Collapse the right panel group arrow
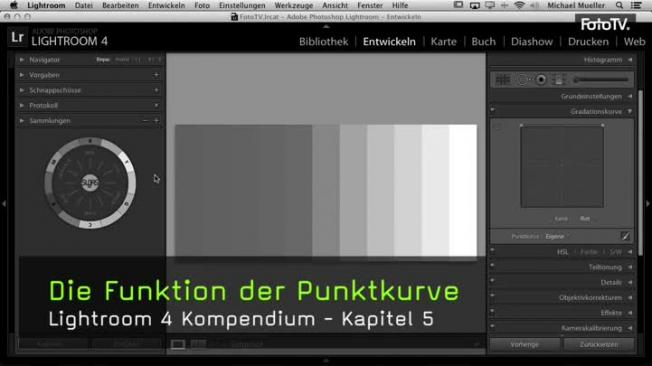Screen dimensions: 652x366 click(x=647, y=204)
